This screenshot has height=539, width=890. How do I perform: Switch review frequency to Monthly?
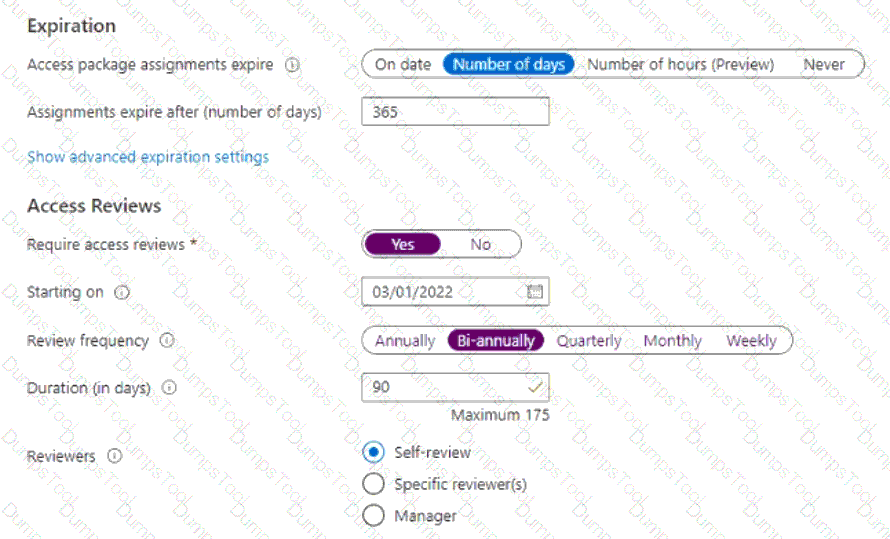672,341
